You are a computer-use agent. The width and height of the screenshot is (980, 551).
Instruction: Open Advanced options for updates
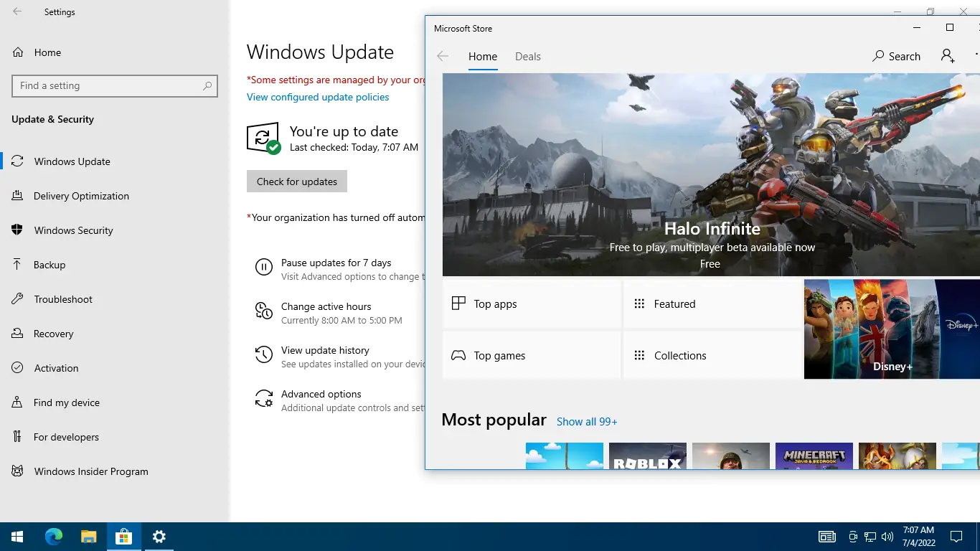(x=339, y=400)
